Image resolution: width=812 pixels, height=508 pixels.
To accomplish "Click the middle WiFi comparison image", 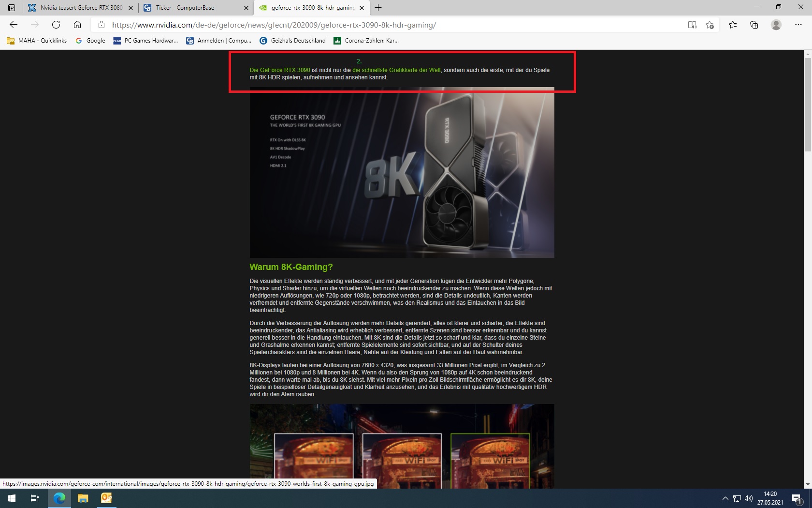I will pos(402,461).
